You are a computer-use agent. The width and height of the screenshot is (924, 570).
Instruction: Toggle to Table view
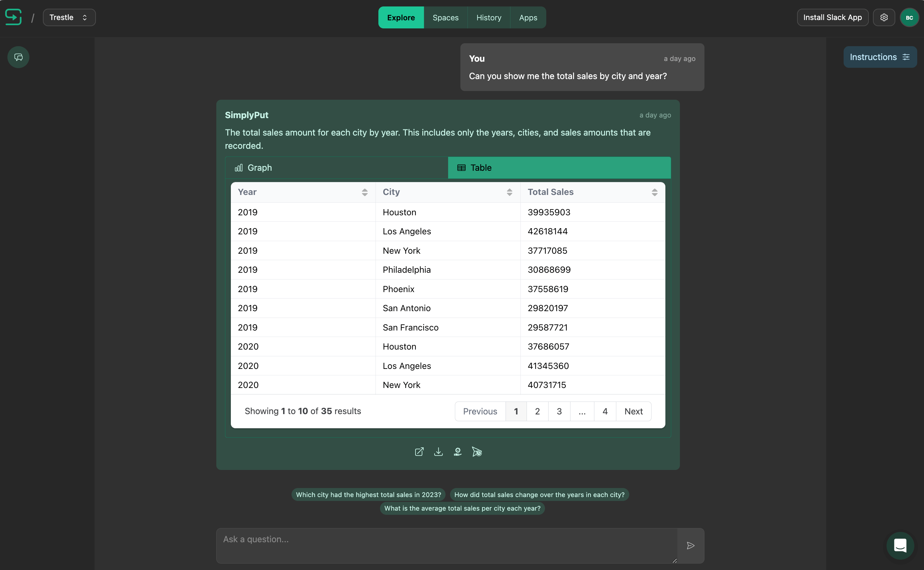[560, 168]
